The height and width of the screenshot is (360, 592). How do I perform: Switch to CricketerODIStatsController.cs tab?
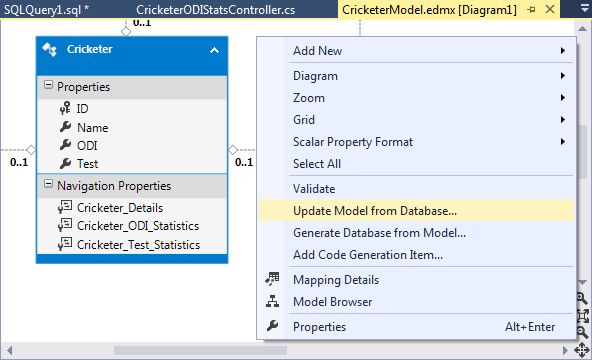pyautogui.click(x=216, y=9)
